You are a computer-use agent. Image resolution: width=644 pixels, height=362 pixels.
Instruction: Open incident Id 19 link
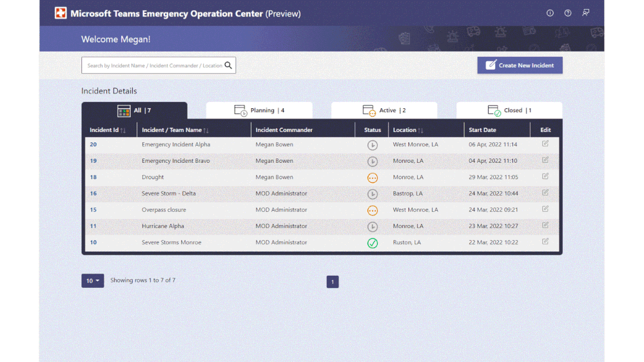tap(93, 161)
